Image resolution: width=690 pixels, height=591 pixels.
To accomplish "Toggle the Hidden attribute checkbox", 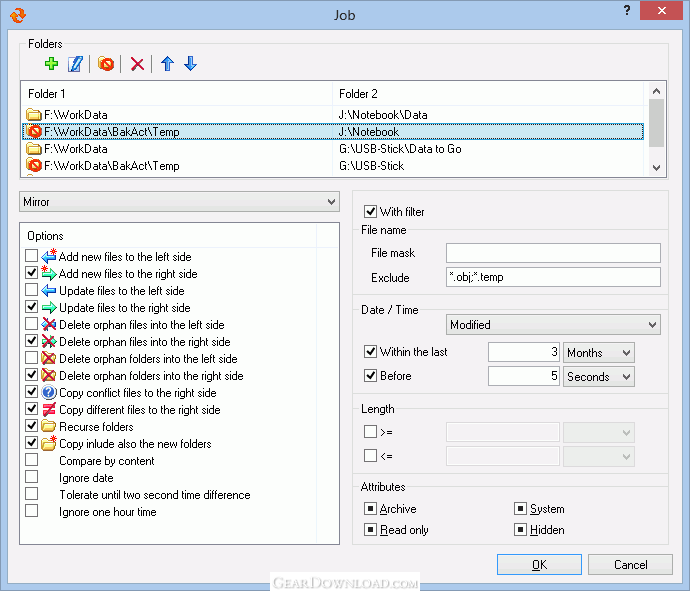I will 520,529.
